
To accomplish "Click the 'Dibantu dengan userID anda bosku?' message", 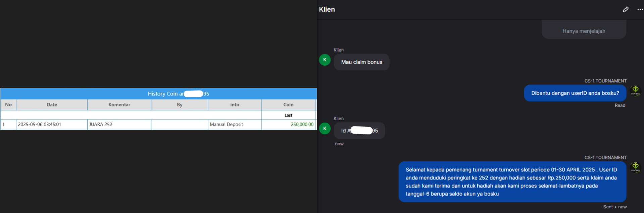I will pyautogui.click(x=575, y=93).
